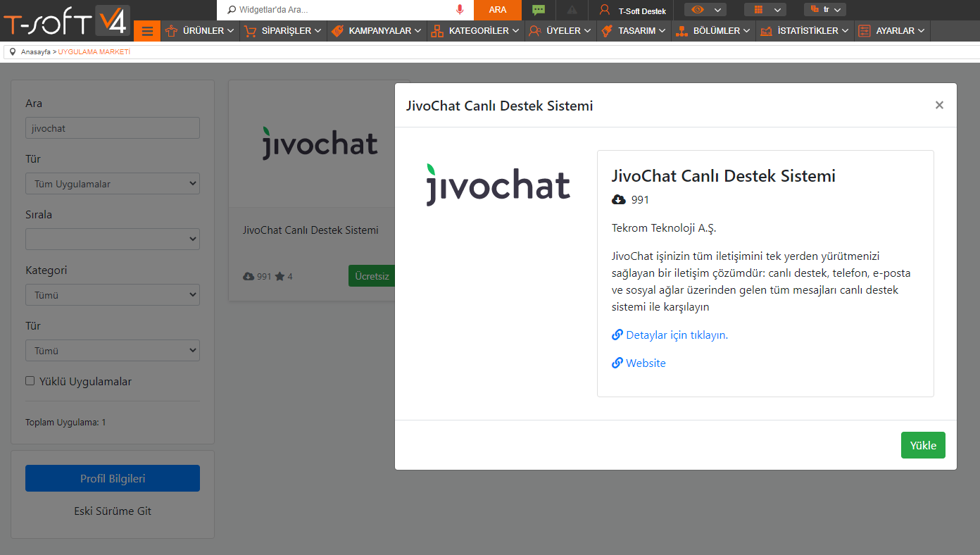Click the Profil Bilgileri button
The width and height of the screenshot is (980, 555).
tap(113, 478)
